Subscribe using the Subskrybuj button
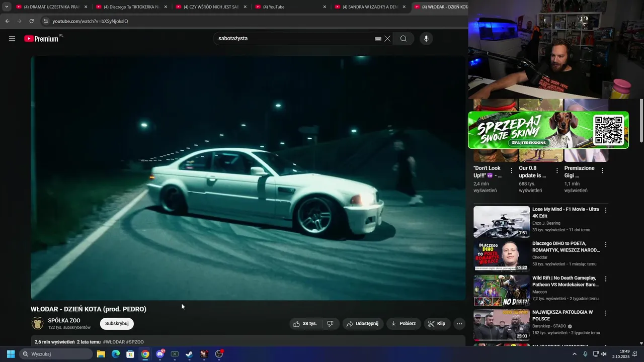The width and height of the screenshot is (644, 362). click(117, 324)
